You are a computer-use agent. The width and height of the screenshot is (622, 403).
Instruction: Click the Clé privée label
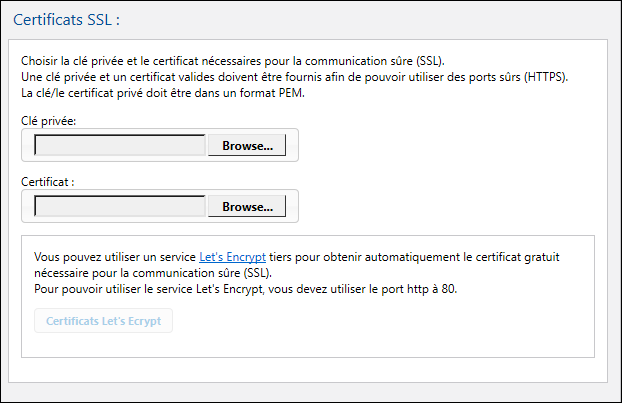click(48, 120)
